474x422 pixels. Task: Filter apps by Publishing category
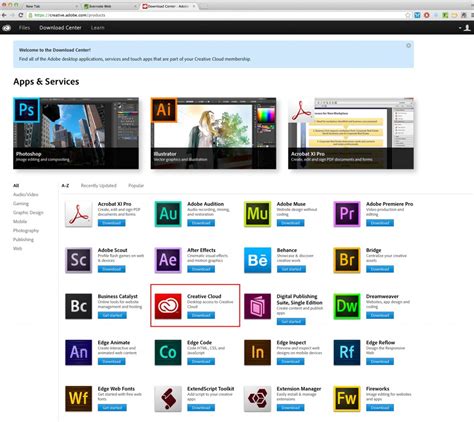pyautogui.click(x=23, y=239)
